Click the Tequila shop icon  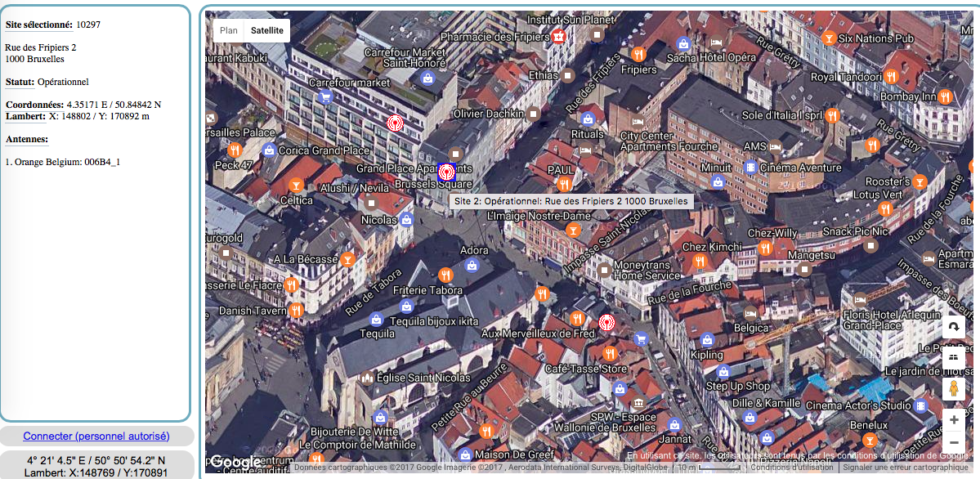376,319
